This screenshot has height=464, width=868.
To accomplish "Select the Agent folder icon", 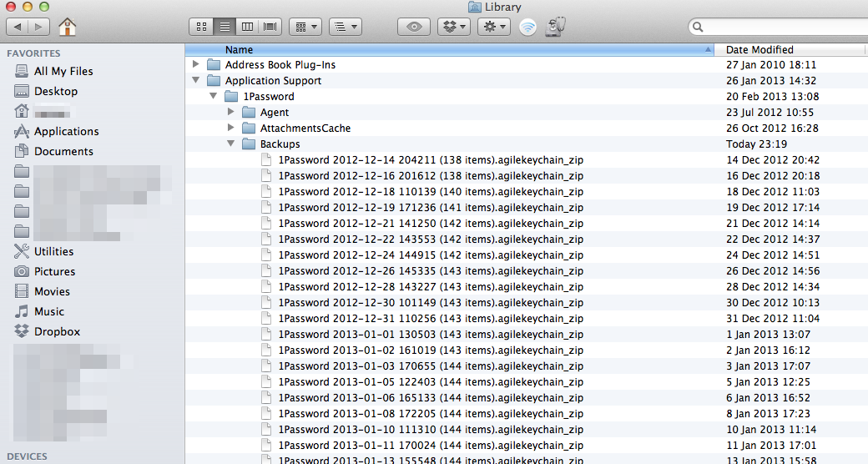I will [x=249, y=113].
